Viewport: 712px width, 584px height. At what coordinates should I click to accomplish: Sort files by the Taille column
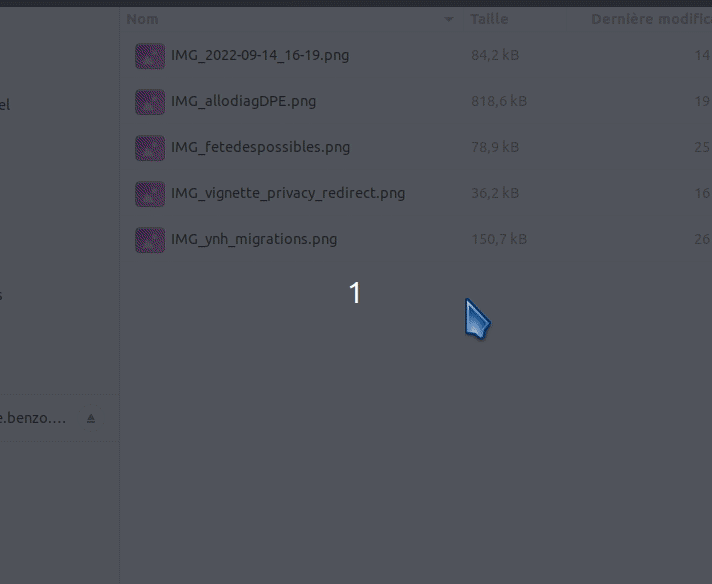489,19
